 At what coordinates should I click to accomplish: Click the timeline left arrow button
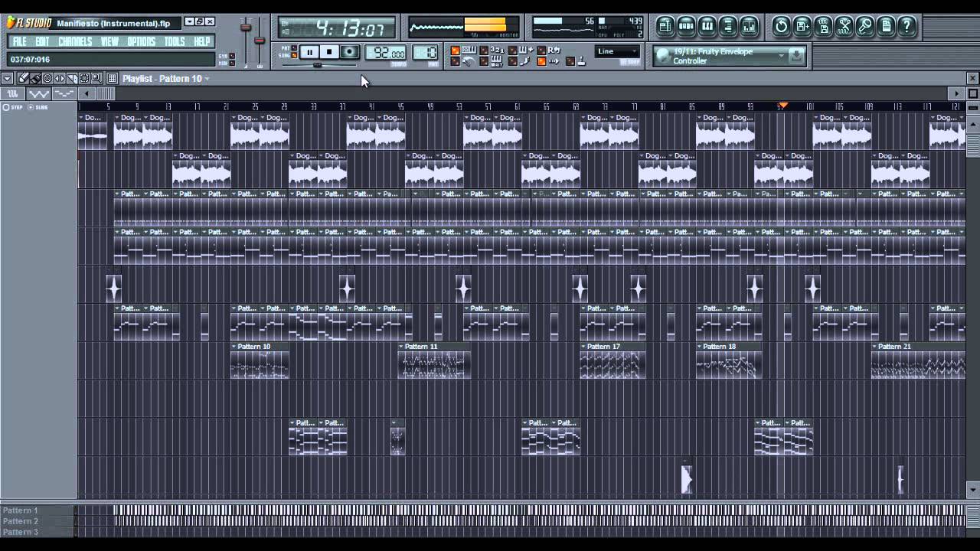pyautogui.click(x=87, y=93)
